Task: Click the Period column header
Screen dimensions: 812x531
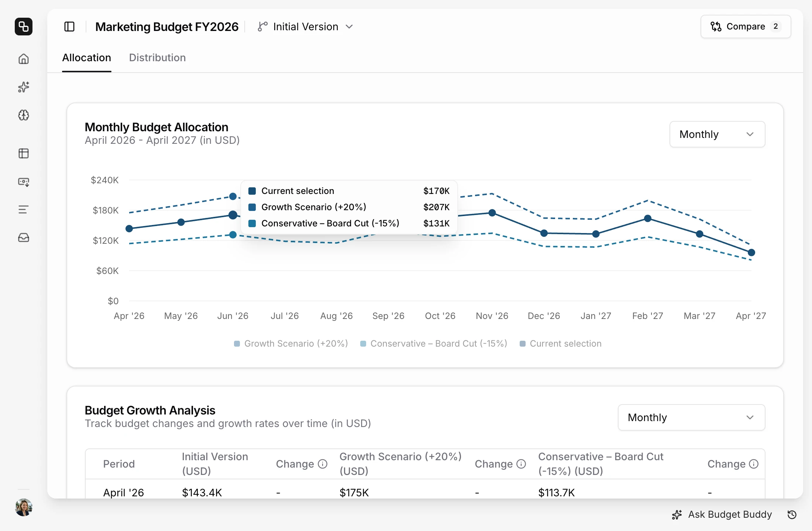Action: click(x=119, y=464)
